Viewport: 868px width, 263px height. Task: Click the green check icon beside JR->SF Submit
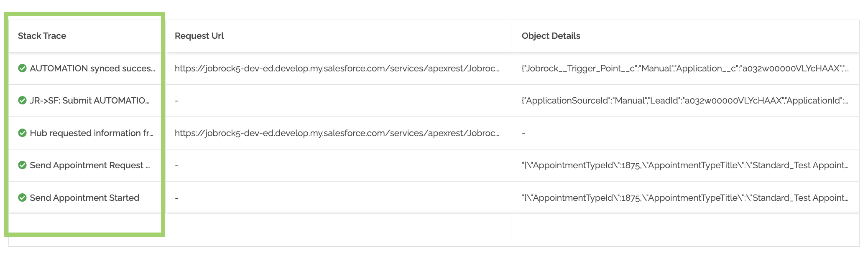[23, 100]
